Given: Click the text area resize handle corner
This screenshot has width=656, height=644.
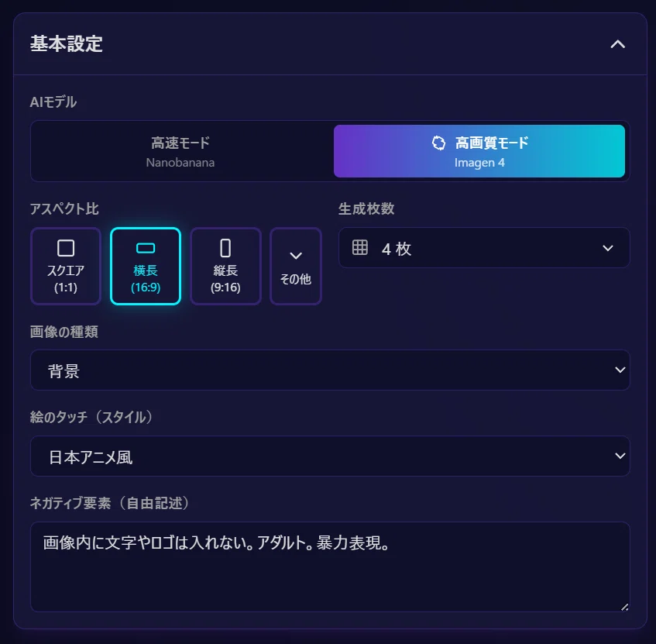Looking at the screenshot, I should click(624, 607).
